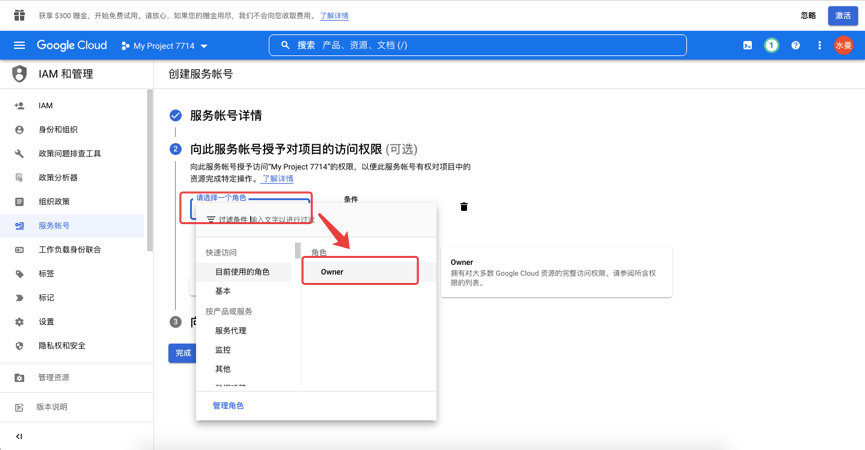The image size is (865, 450).
Task: Click the IAM add-person sidebar icon
Action: coord(19,105)
